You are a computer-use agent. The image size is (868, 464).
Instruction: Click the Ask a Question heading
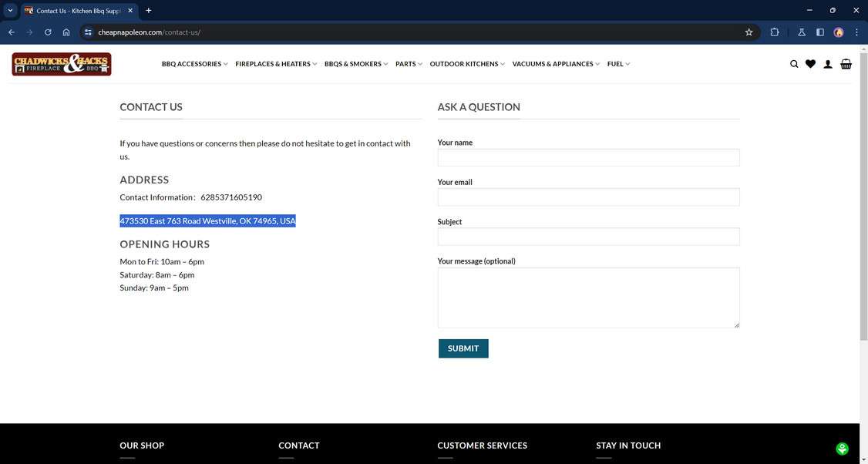pos(479,107)
